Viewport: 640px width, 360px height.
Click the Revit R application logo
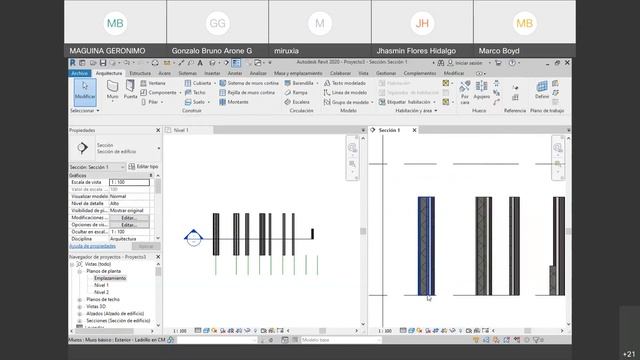point(73,63)
